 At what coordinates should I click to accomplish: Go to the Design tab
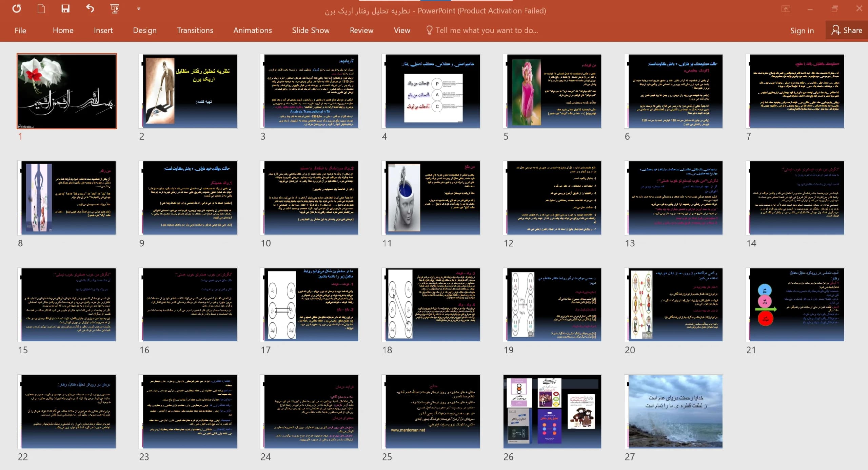[x=145, y=30]
